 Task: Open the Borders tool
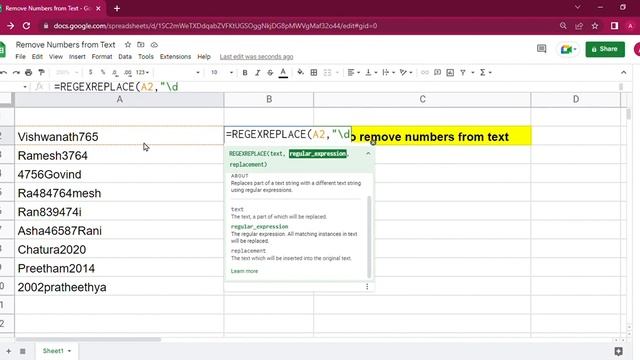click(314, 73)
